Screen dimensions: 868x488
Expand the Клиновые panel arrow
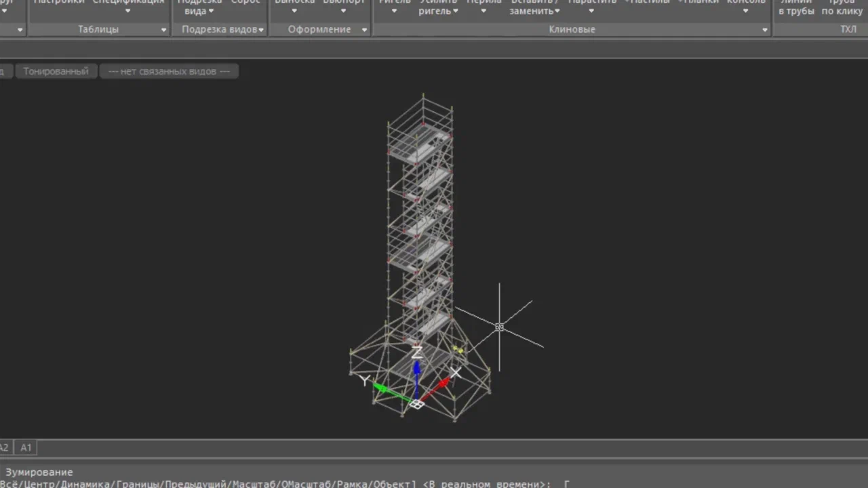[765, 30]
